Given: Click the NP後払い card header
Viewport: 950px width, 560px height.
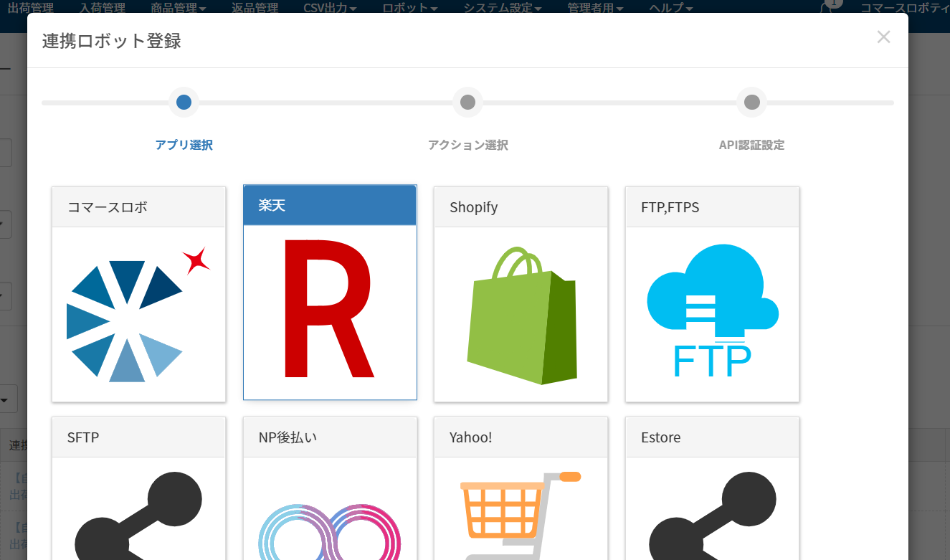Looking at the screenshot, I should pos(330,437).
